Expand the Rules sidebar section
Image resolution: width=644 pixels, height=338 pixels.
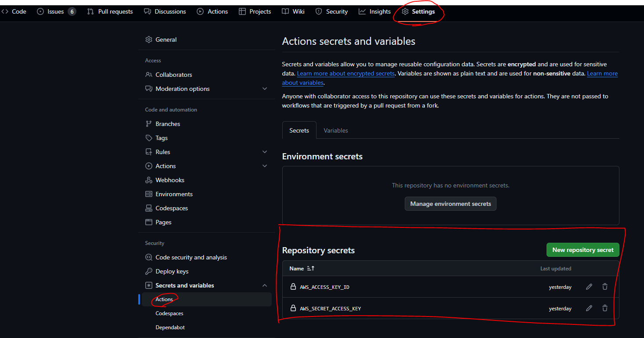(x=264, y=152)
